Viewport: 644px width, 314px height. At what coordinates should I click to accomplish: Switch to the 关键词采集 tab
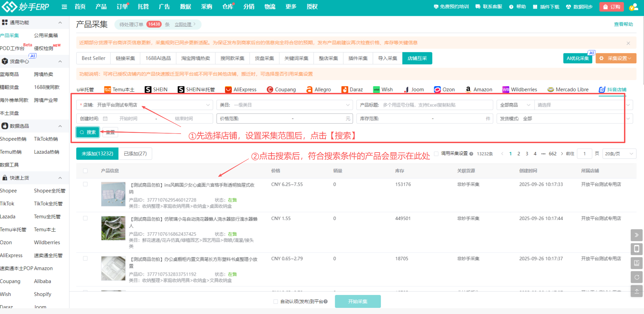(x=297, y=58)
